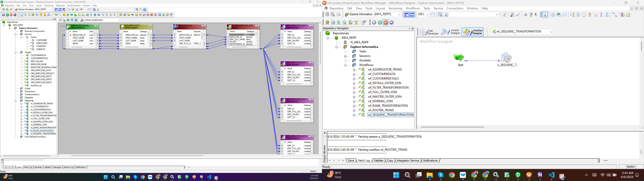Viewport: 644px width, 181px height.
Task: Toggle Output window view in Workflow Manager
Action: point(412,15)
